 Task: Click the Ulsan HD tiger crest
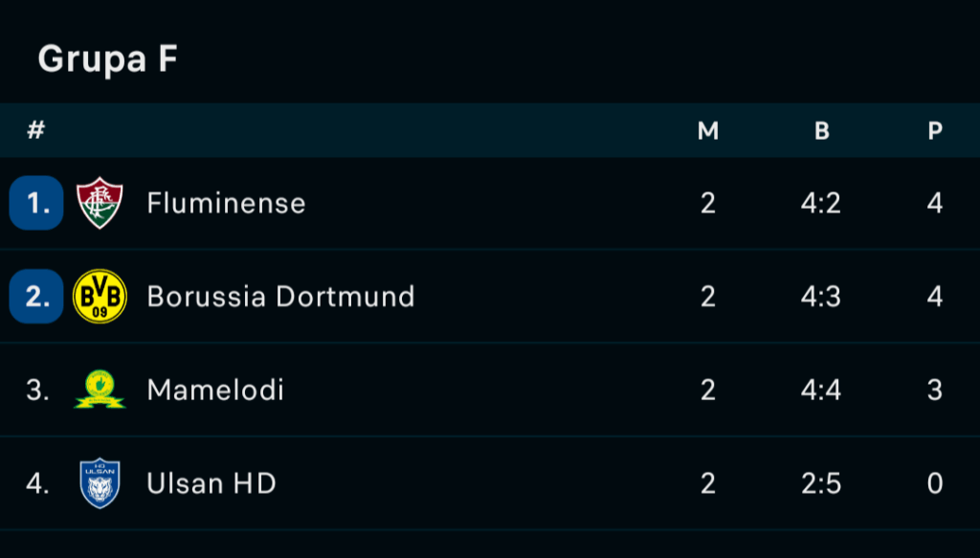tap(100, 483)
